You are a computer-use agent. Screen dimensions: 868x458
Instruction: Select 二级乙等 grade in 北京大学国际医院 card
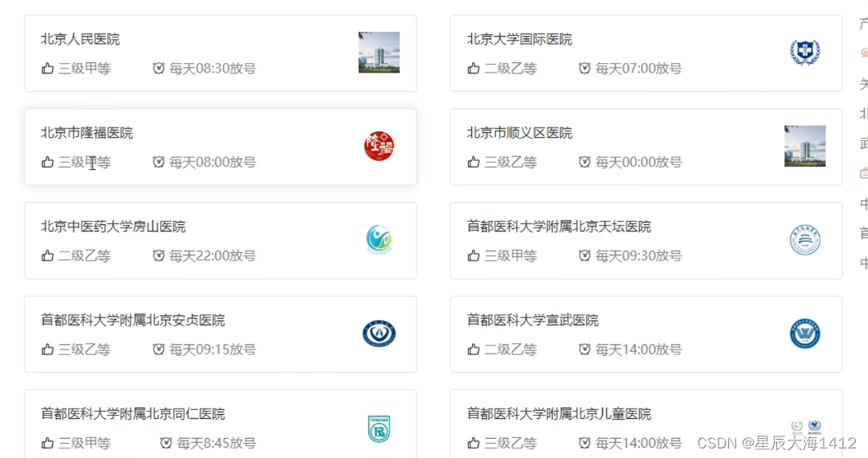[x=511, y=69]
